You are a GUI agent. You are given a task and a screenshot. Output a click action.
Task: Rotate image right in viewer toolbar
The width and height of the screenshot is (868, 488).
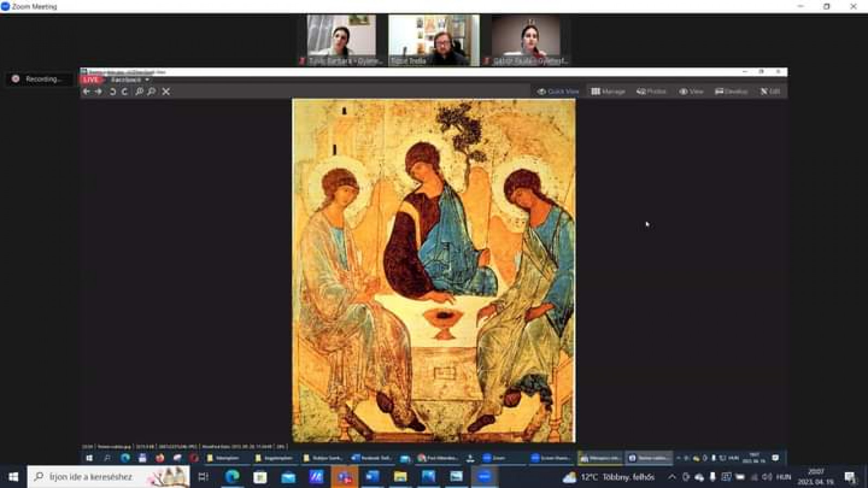125,92
